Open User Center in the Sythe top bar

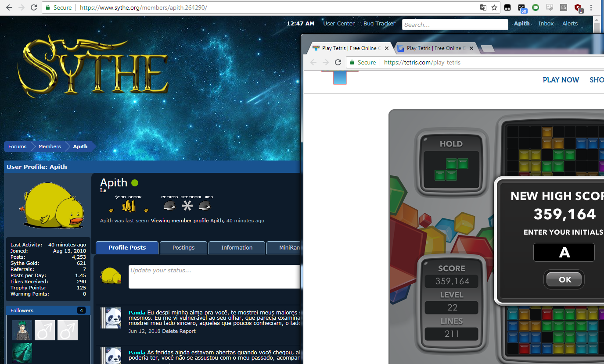[339, 24]
